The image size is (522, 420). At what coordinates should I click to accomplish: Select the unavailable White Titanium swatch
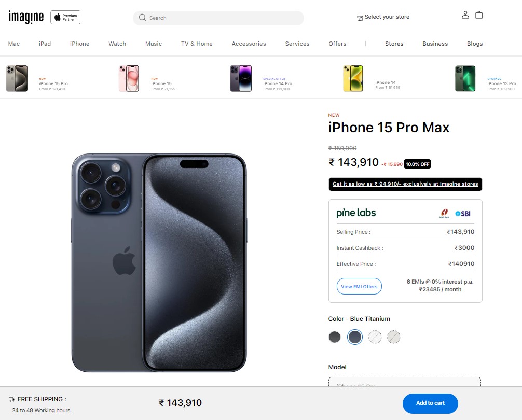[375, 337]
